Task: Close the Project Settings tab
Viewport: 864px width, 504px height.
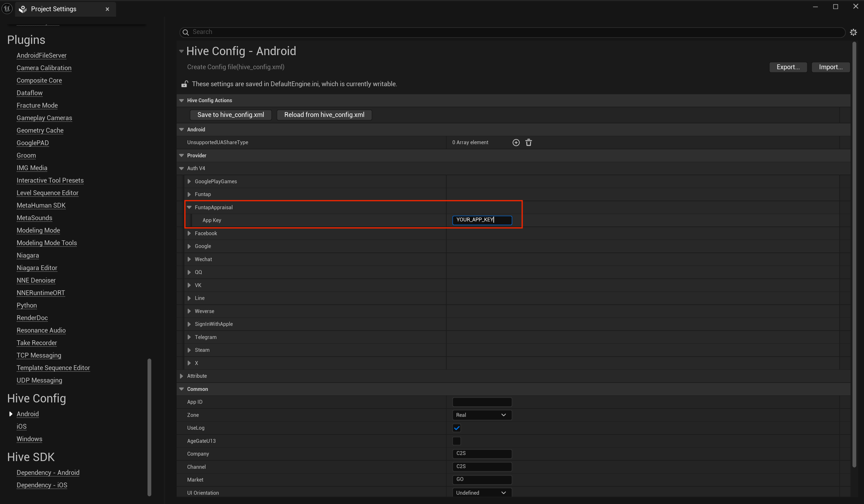Action: 107,9
